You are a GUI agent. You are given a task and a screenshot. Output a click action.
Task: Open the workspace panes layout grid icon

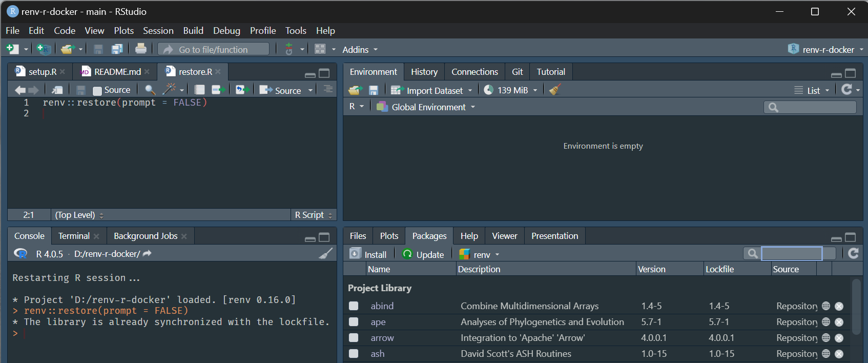pos(320,49)
